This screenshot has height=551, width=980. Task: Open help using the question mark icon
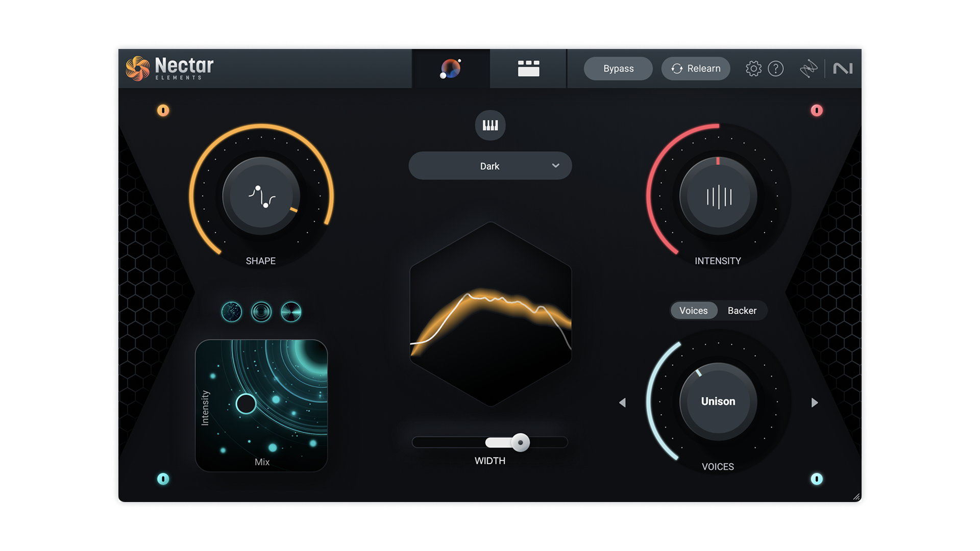(776, 68)
